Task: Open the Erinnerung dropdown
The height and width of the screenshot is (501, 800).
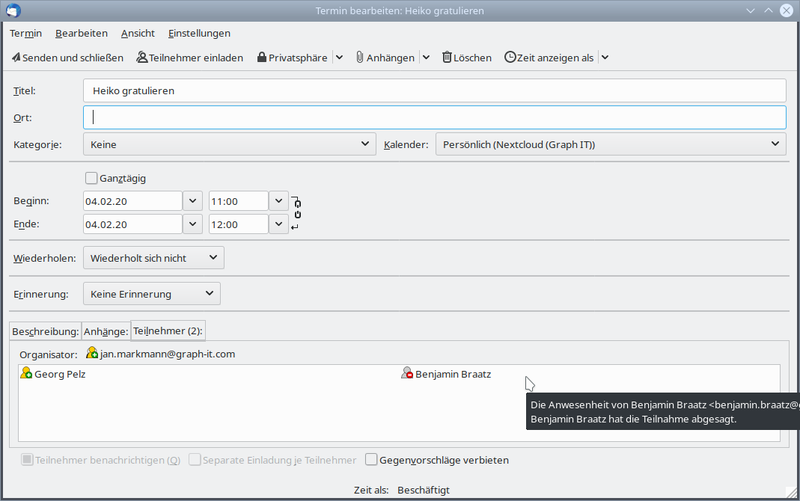Action: pyautogui.click(x=152, y=294)
